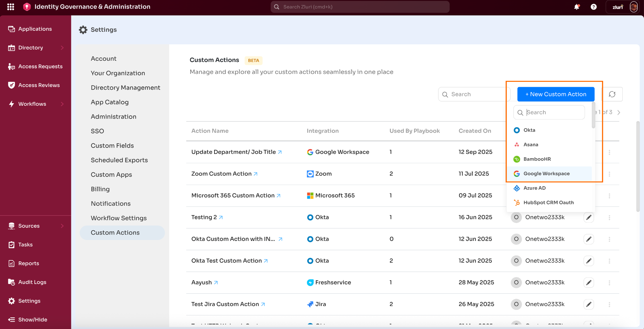
Task: Open App Catalog settings
Action: click(x=110, y=102)
